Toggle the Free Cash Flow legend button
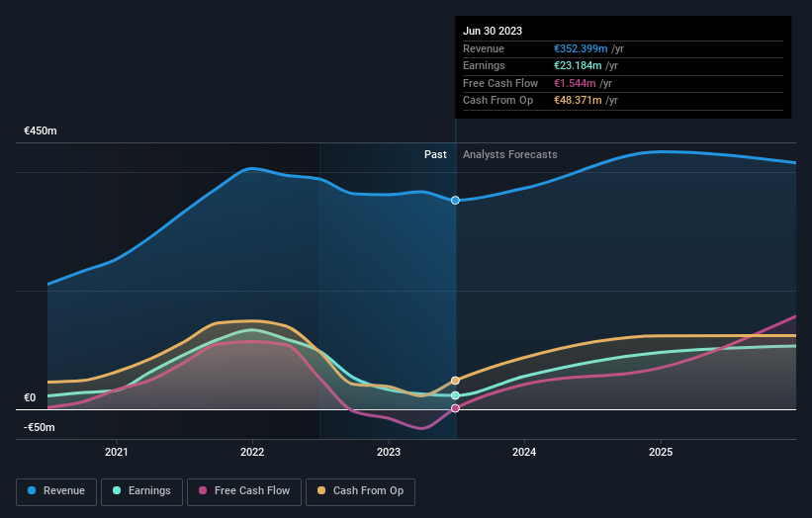This screenshot has height=518, width=812. (244, 491)
